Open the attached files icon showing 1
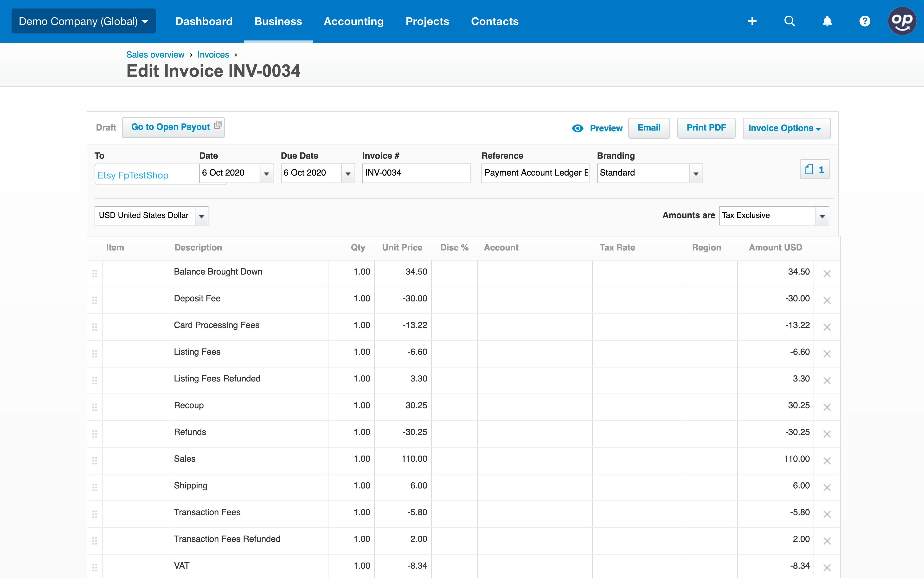The height and width of the screenshot is (578, 924). click(815, 169)
